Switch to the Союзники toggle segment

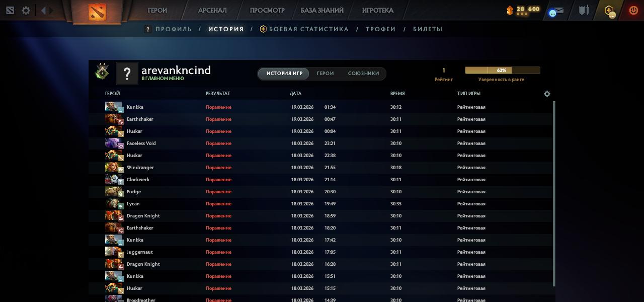(363, 73)
